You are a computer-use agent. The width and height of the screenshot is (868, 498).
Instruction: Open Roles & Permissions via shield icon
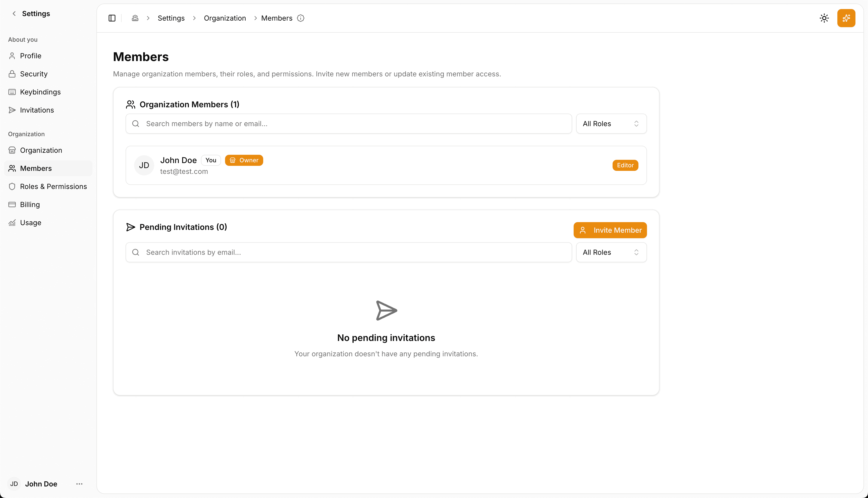(12, 186)
